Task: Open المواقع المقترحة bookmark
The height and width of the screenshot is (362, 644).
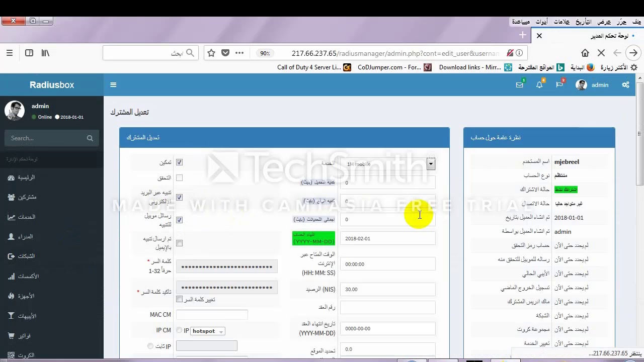Action: pos(541,67)
